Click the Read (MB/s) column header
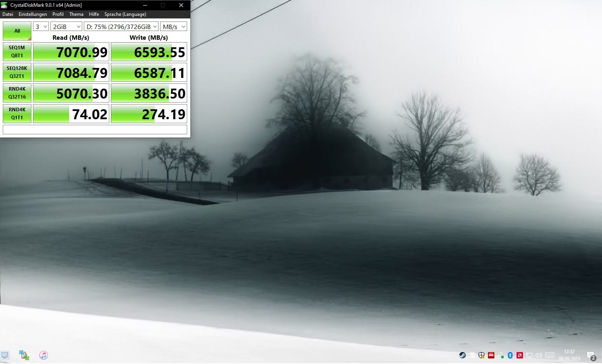The image size is (602, 364). [x=71, y=37]
